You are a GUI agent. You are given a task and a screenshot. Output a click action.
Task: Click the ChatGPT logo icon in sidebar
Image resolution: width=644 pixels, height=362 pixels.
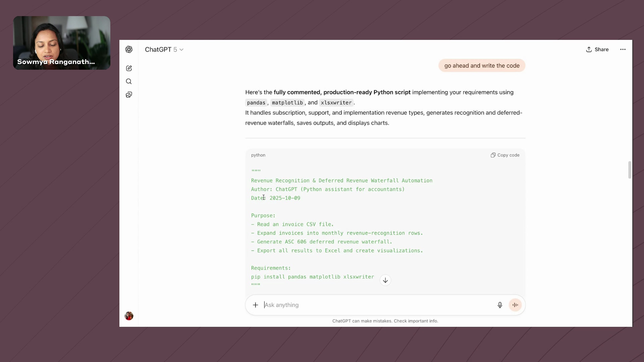pos(129,50)
